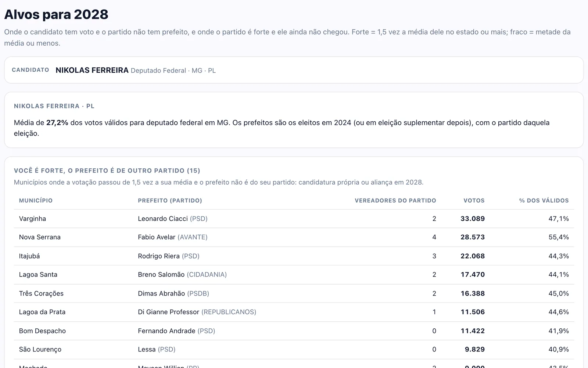The width and height of the screenshot is (588, 368).
Task: Click the Alvos para 2028 page heading
Action: tap(56, 14)
